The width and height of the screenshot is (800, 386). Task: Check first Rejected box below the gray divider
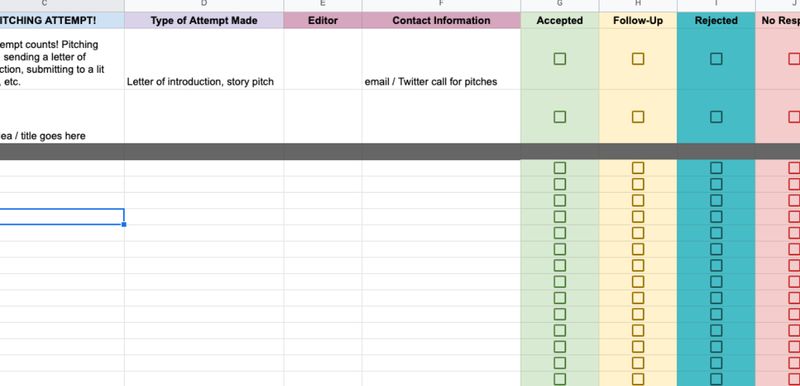pos(716,168)
